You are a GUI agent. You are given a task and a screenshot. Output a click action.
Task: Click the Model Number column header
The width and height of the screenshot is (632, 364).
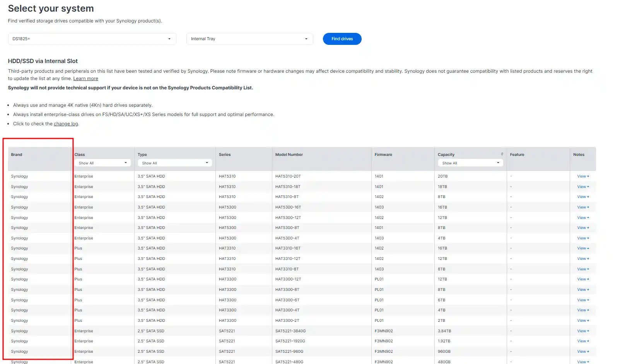click(289, 155)
